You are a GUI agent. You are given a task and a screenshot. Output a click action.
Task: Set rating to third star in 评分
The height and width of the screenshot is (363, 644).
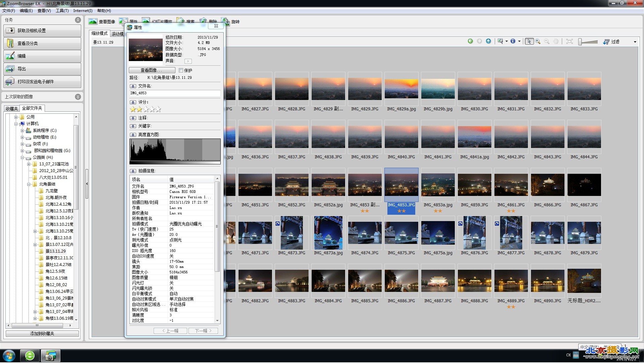(x=146, y=109)
